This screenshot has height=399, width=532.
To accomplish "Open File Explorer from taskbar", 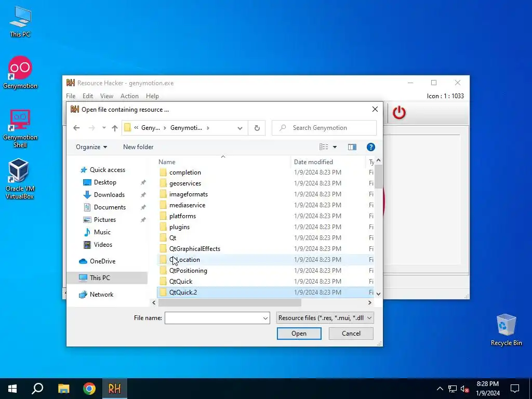I will 63,389.
